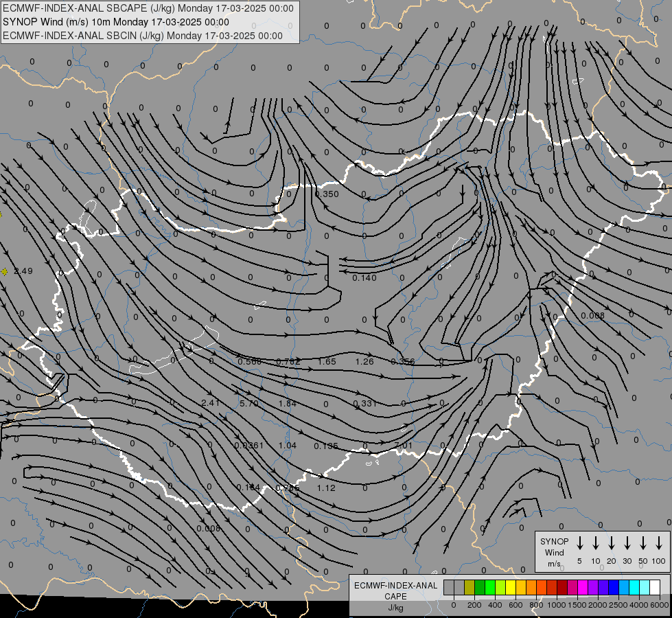The width and height of the screenshot is (672, 618).
Task: Click the SBCAPE title line at top
Action: click(x=148, y=8)
